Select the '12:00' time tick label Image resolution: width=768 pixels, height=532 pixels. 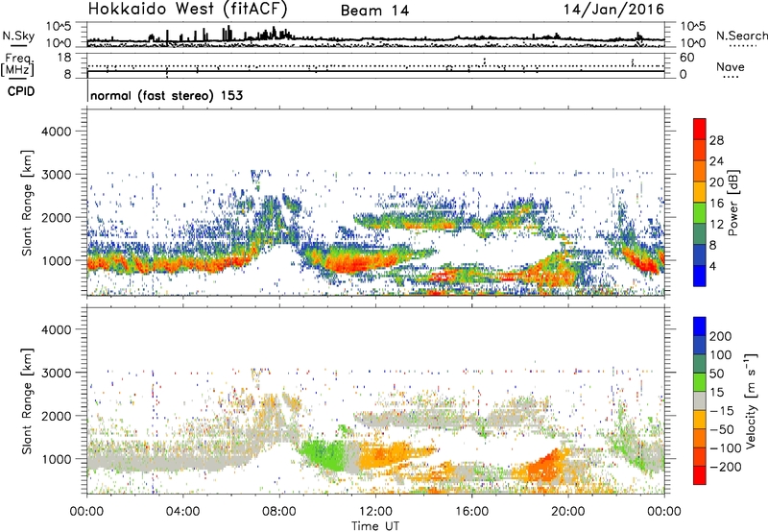point(375,512)
